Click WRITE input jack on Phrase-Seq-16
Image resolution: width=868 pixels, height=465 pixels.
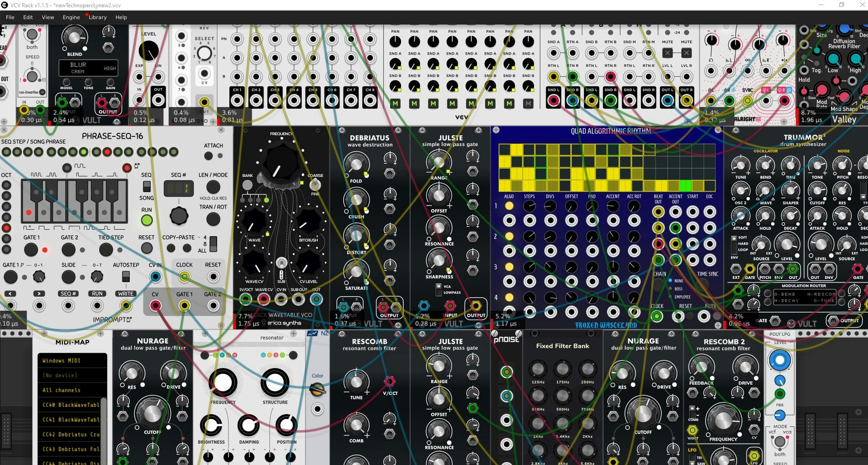click(126, 306)
